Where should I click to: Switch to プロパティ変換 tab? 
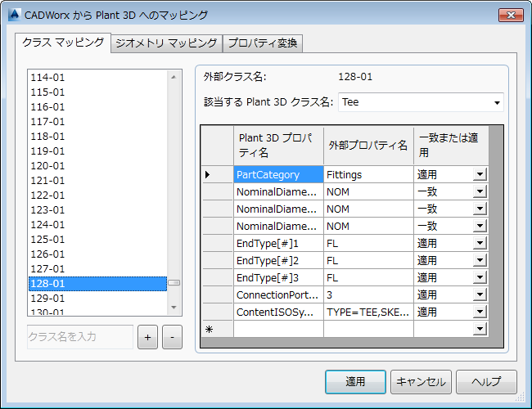point(263,43)
